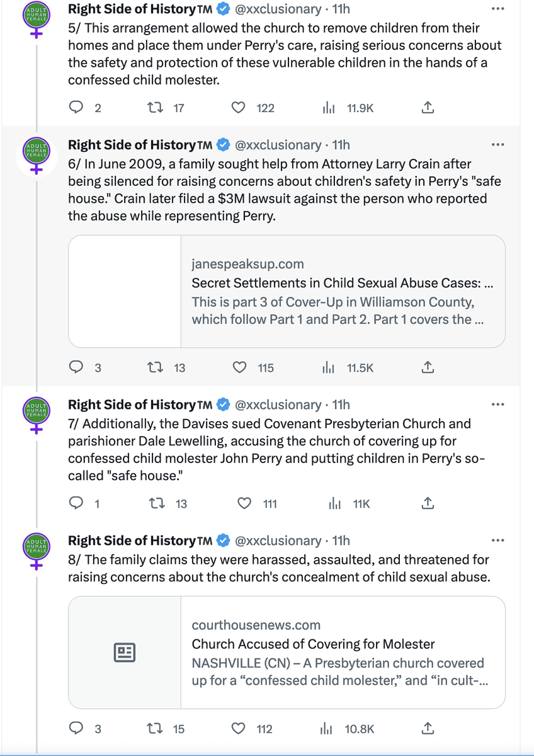This screenshot has width=534, height=756.
Task: Like the 7/ tweet with 111 likes
Action: tap(244, 503)
